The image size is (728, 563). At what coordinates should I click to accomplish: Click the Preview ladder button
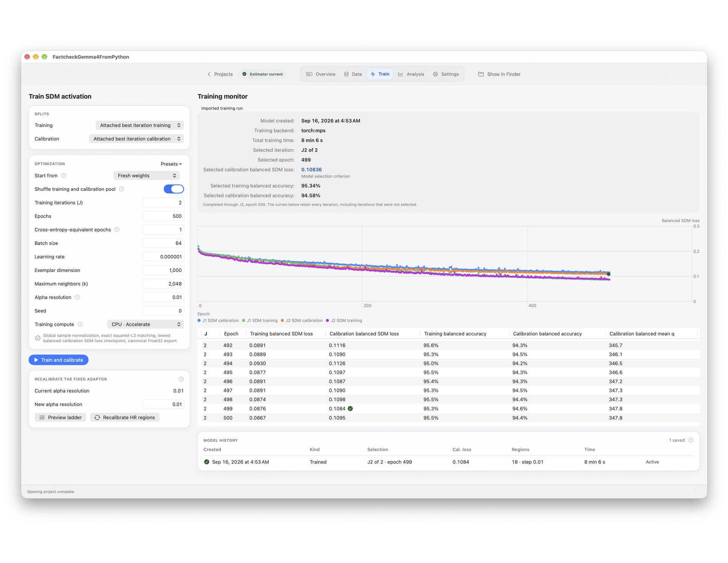pyautogui.click(x=61, y=418)
